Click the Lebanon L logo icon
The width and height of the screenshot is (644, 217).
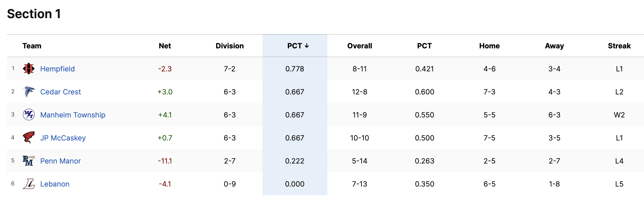(x=29, y=184)
